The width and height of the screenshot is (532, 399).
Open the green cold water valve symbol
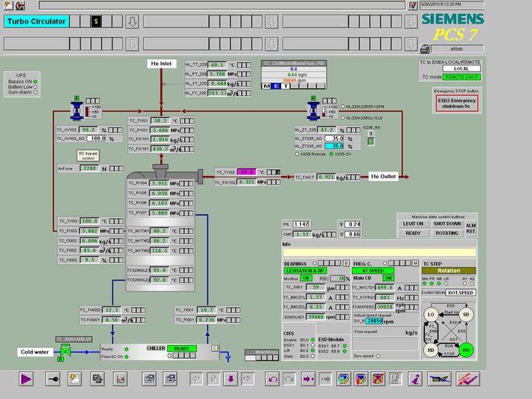coord(65,351)
